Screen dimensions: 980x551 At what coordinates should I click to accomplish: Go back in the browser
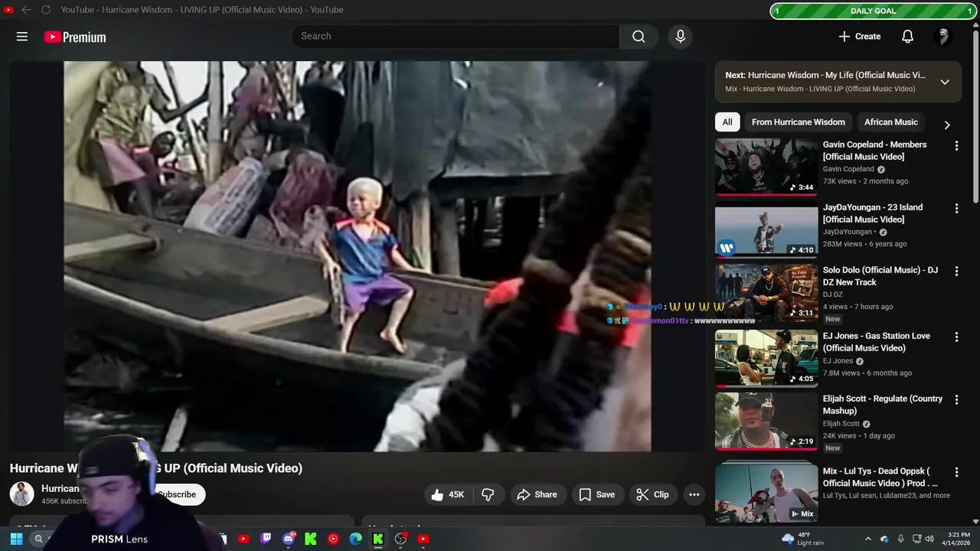tap(26, 9)
